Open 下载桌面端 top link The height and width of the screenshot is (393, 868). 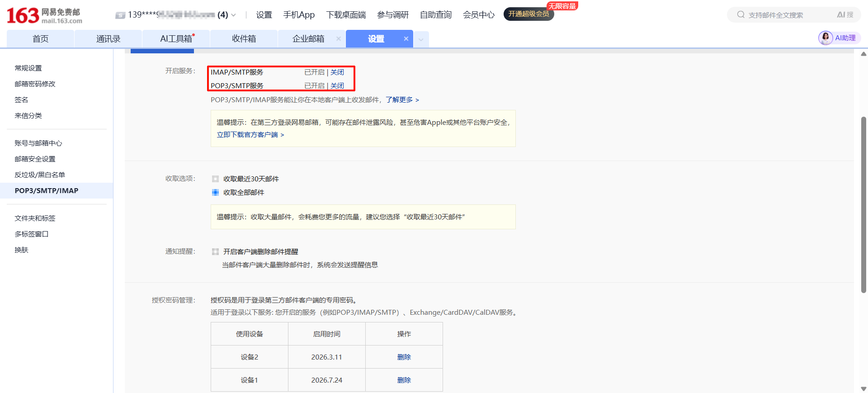[346, 15]
